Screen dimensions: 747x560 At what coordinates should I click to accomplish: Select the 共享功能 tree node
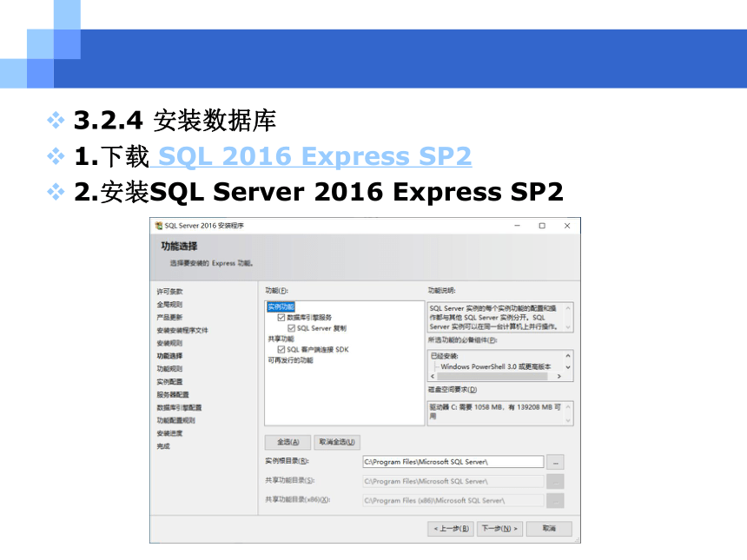(281, 339)
